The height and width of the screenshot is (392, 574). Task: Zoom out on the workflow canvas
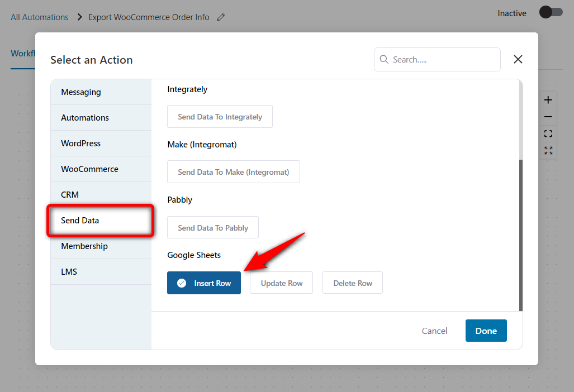[548, 117]
